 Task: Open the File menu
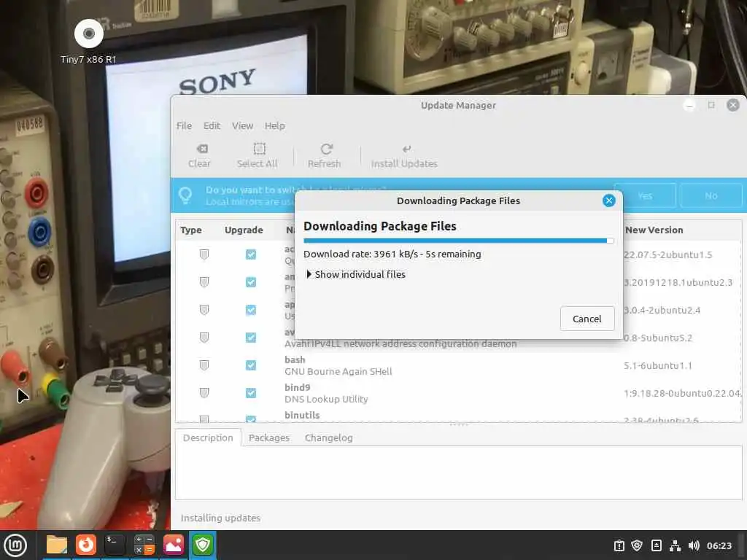click(x=184, y=125)
